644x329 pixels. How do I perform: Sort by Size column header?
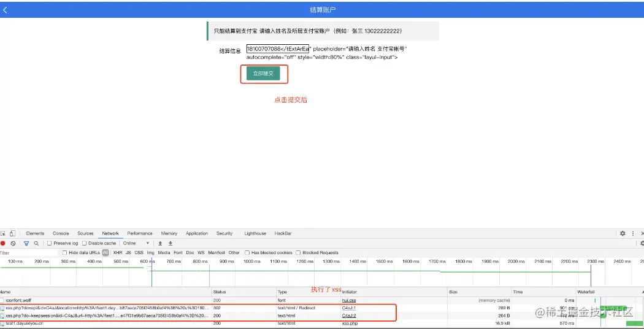click(x=479, y=292)
